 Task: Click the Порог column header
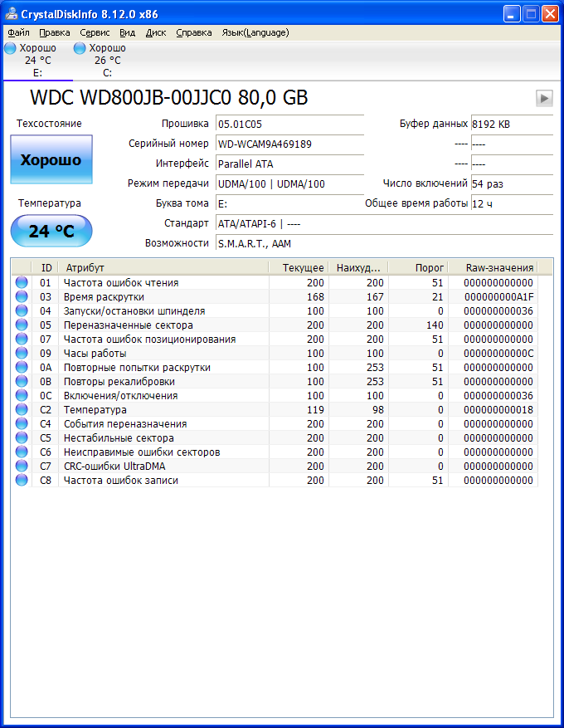pyautogui.click(x=418, y=267)
